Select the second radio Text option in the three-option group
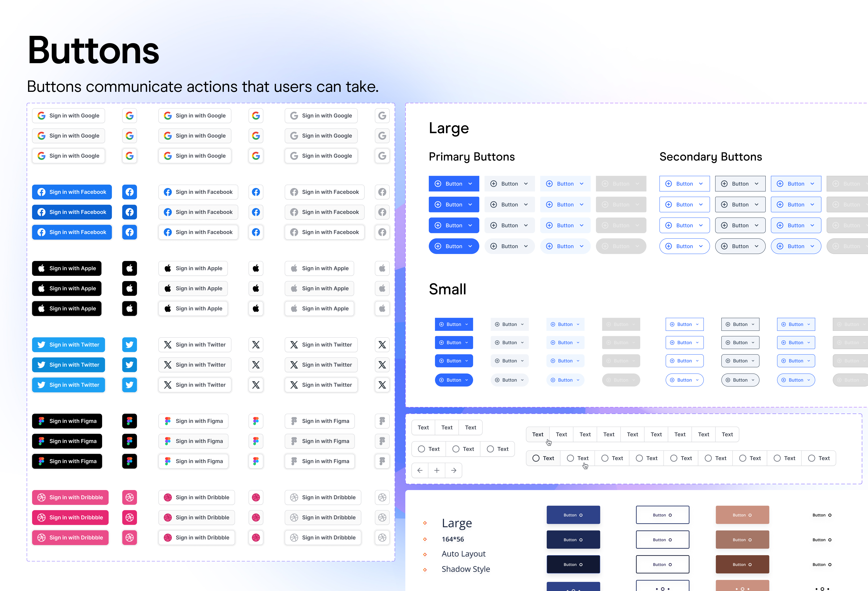 pos(463,449)
